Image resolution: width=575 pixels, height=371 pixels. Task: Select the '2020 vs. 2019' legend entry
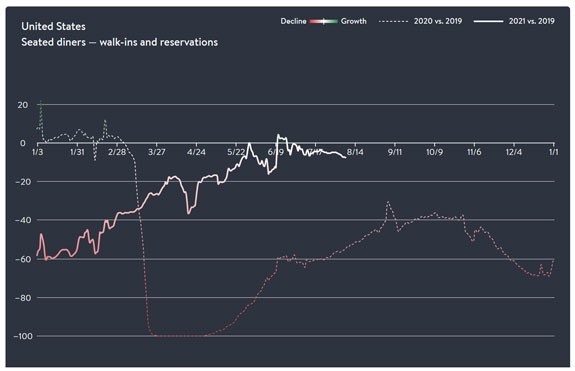point(420,21)
